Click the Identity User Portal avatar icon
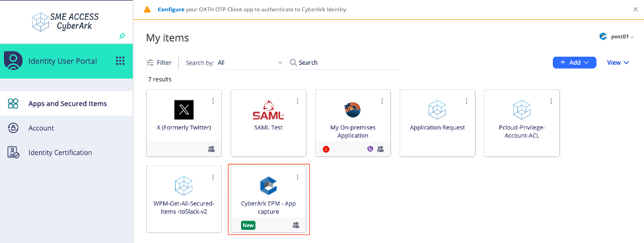This screenshot has height=243, width=644. coord(13,61)
